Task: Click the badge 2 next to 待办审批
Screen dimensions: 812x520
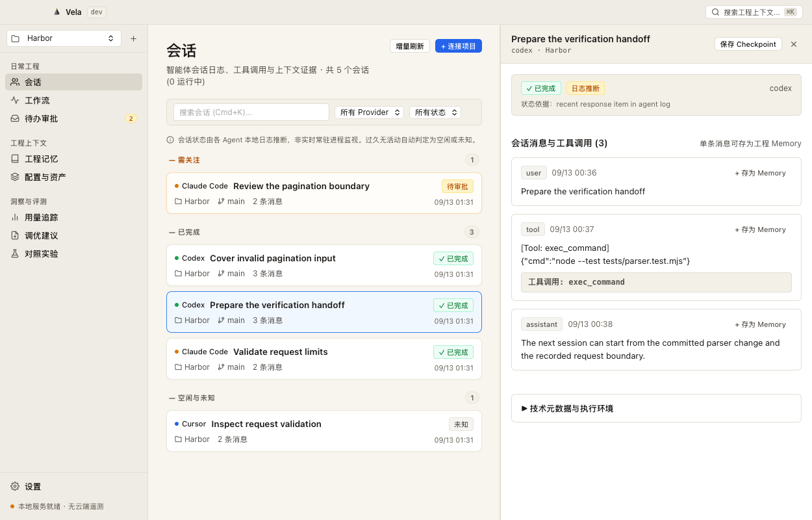Action: click(131, 118)
